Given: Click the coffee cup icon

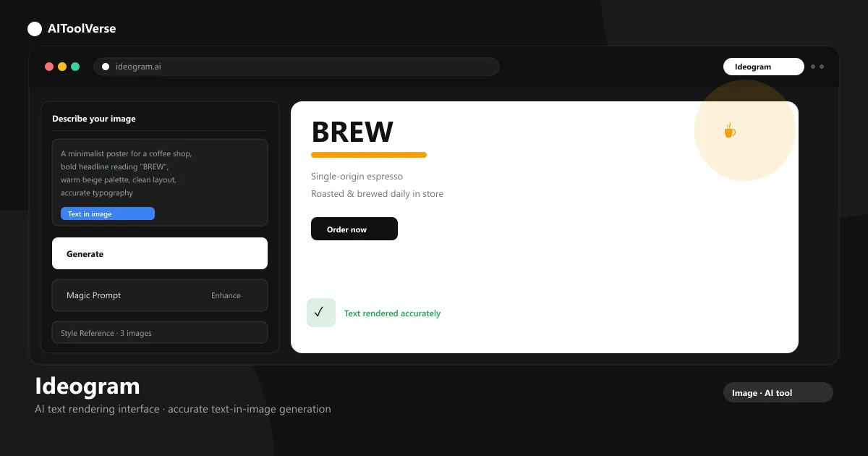Looking at the screenshot, I should point(730,130).
